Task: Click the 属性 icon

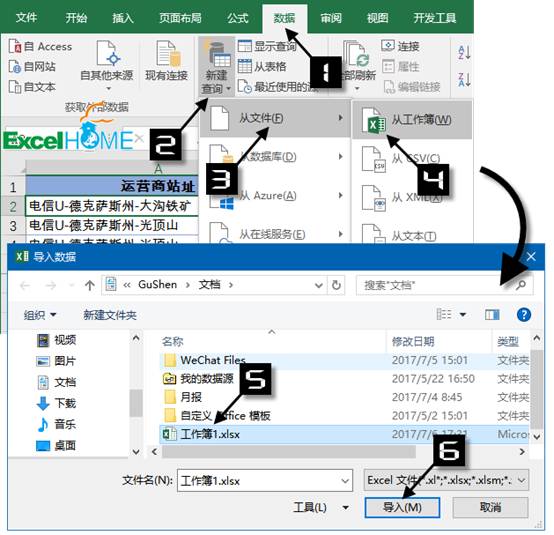Action: click(388, 66)
